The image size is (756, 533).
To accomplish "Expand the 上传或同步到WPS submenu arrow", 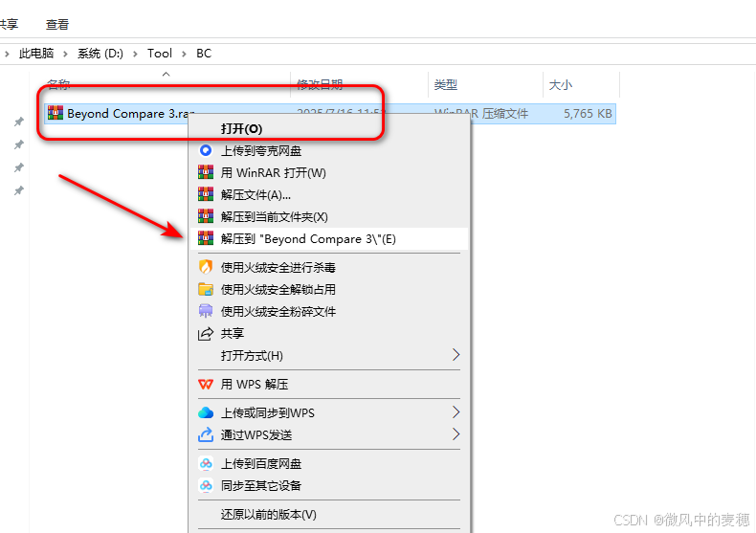I will 456,412.
